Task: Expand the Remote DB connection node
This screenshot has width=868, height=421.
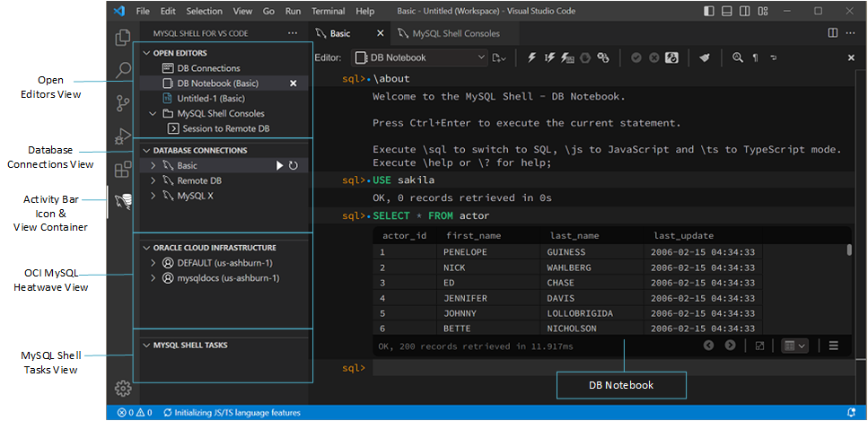Action: (153, 180)
